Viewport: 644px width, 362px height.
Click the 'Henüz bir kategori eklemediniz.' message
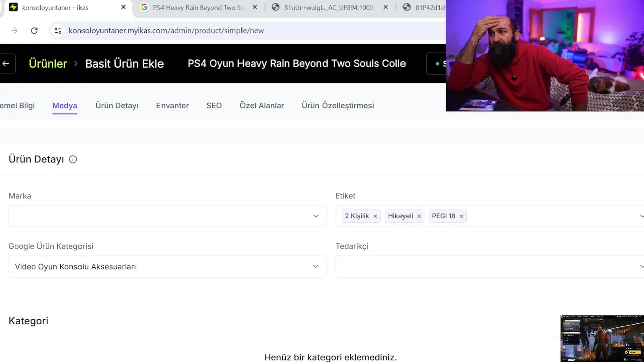(x=331, y=357)
